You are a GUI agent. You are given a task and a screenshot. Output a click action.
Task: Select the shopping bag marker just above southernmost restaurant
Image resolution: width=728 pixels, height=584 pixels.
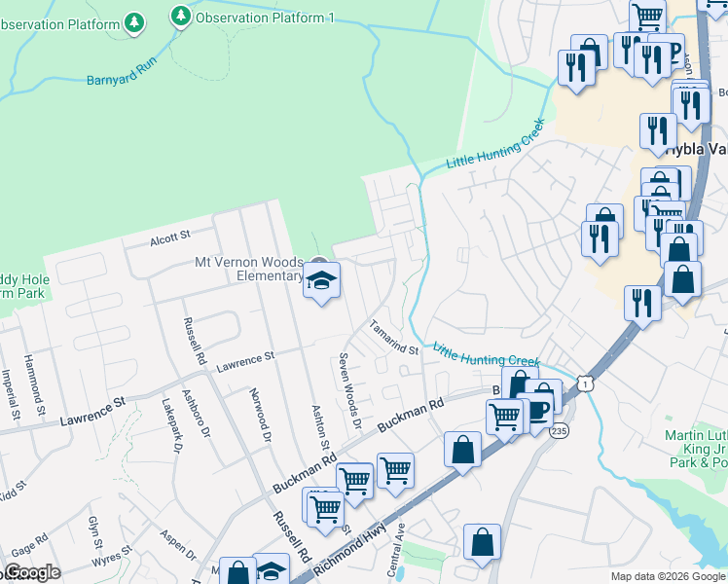(682, 282)
